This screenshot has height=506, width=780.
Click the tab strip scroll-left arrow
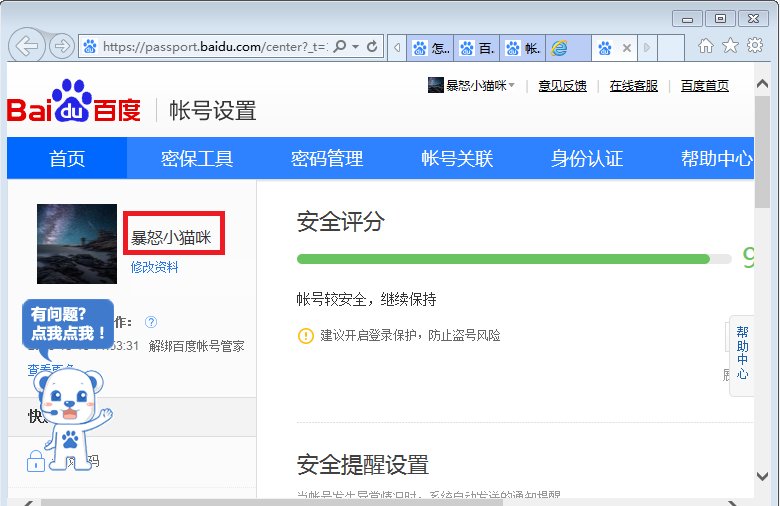coord(397,48)
